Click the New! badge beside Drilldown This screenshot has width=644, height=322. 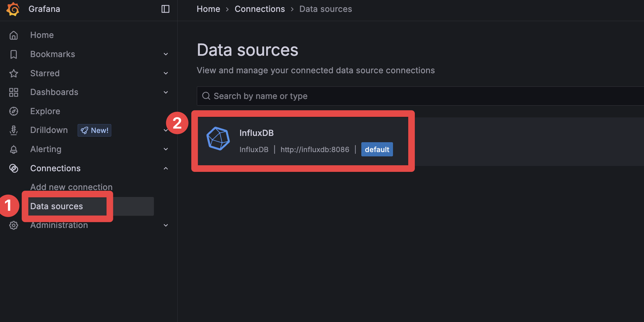click(94, 130)
